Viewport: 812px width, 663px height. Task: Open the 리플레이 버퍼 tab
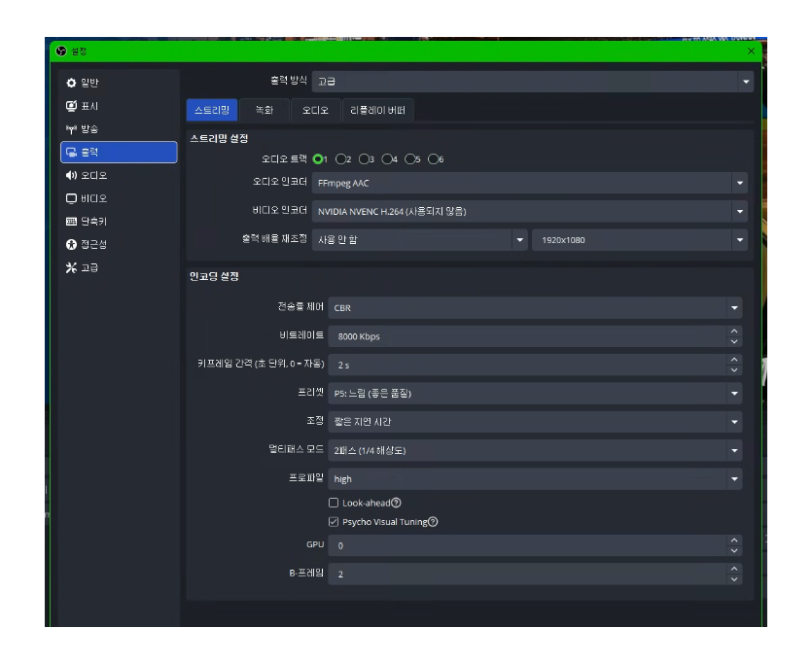378,110
